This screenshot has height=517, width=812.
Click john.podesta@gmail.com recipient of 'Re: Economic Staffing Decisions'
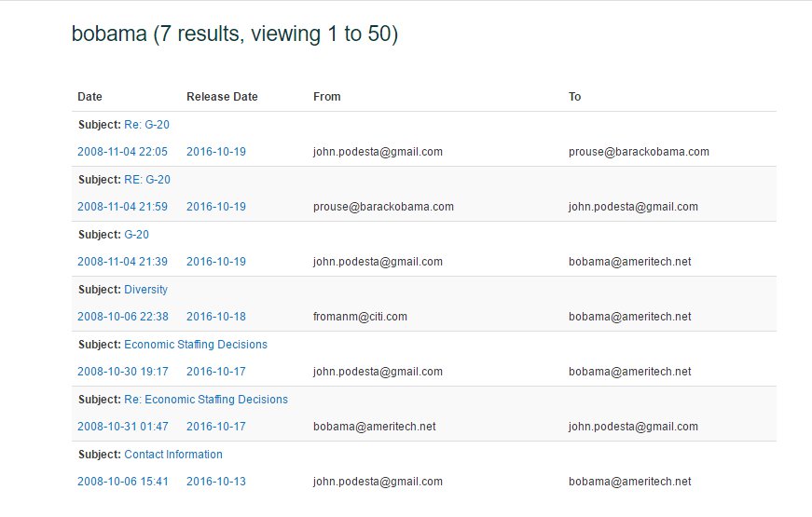click(x=633, y=426)
